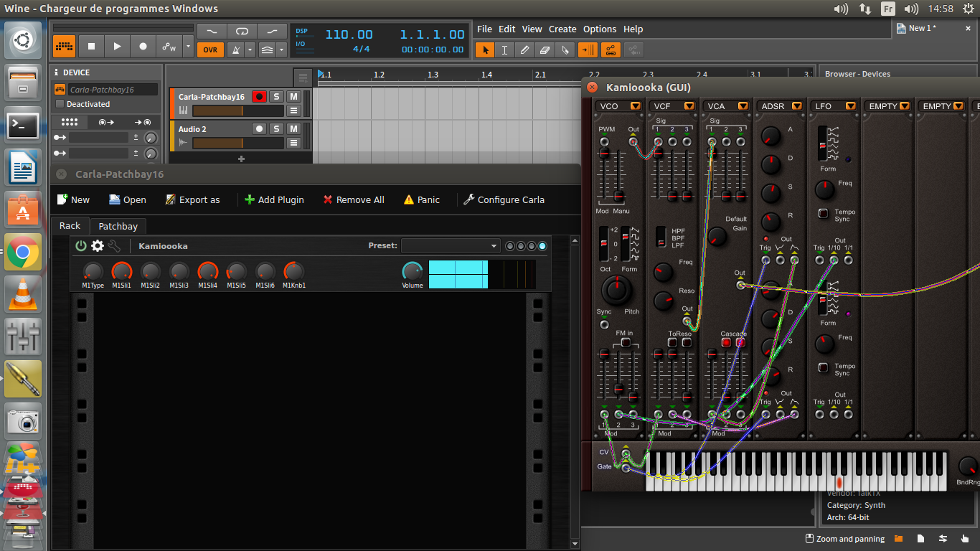Mute the Carla-Patchbay16 track
Viewport: 980px width, 551px height.
tap(293, 97)
